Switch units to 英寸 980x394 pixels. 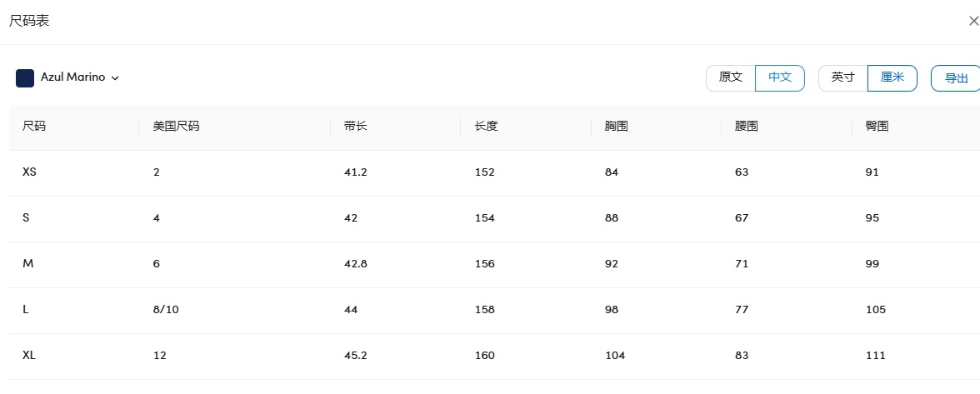tap(843, 77)
